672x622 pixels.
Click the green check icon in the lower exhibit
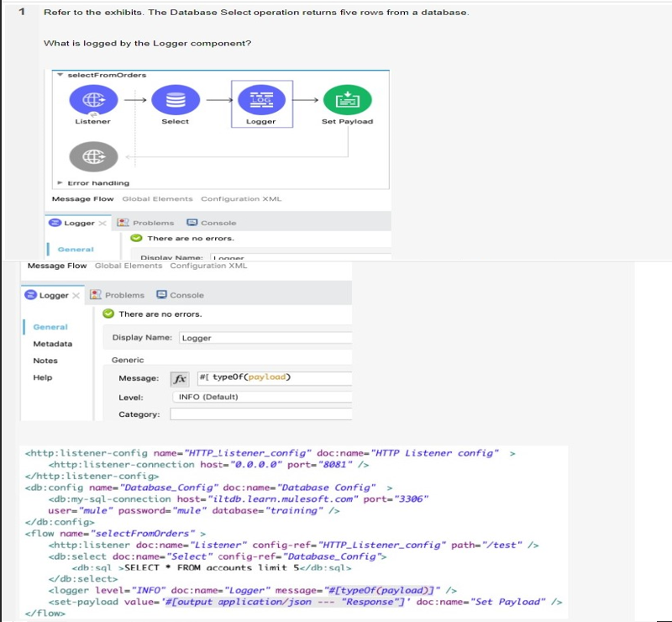pyautogui.click(x=108, y=314)
